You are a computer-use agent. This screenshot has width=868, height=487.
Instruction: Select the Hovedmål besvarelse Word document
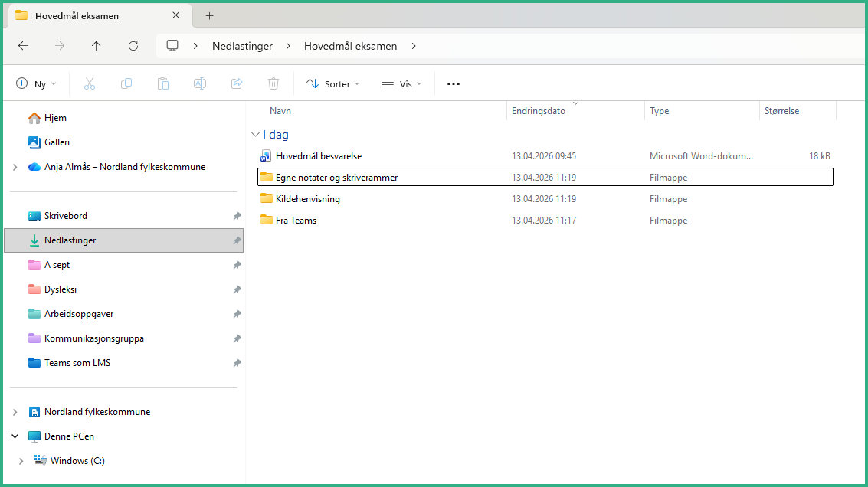tap(318, 156)
